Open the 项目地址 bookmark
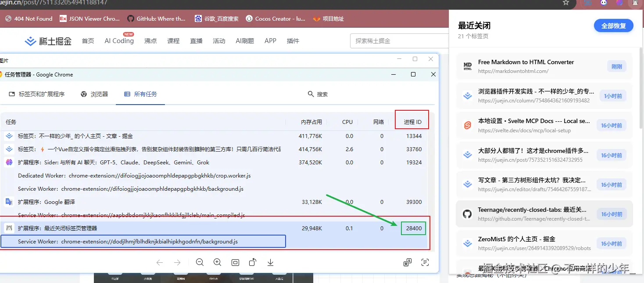The image size is (644, 283). point(329,18)
